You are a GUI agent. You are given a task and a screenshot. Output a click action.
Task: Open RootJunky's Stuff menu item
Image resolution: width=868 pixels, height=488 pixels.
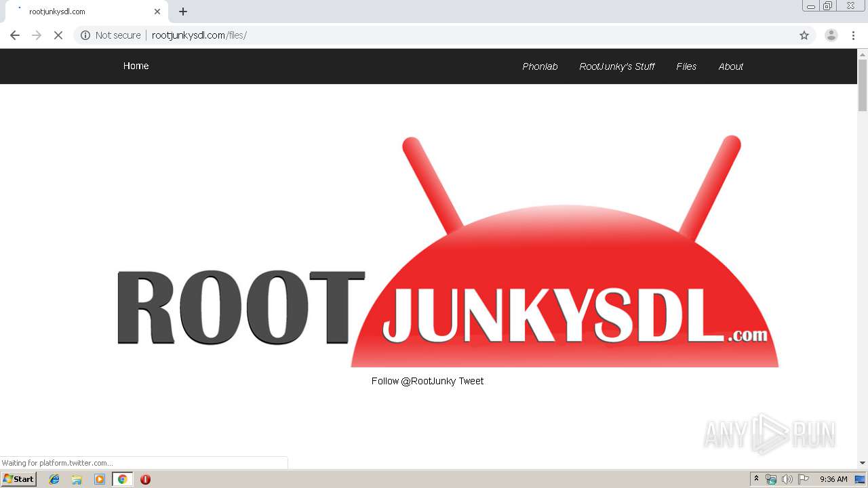tap(617, 66)
